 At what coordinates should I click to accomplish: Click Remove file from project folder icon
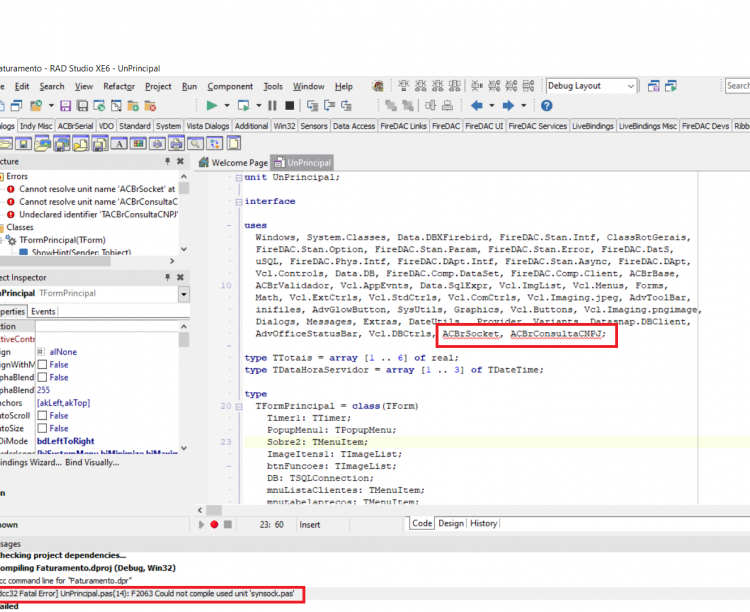[x=150, y=106]
